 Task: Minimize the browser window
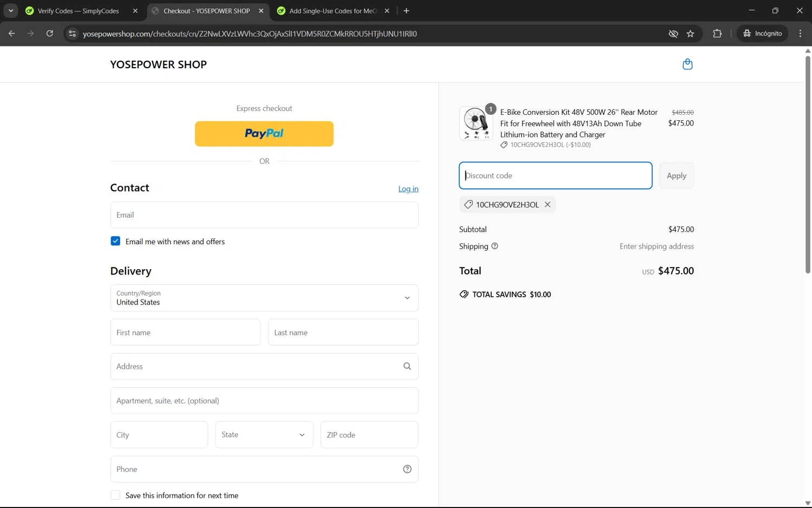(x=751, y=11)
